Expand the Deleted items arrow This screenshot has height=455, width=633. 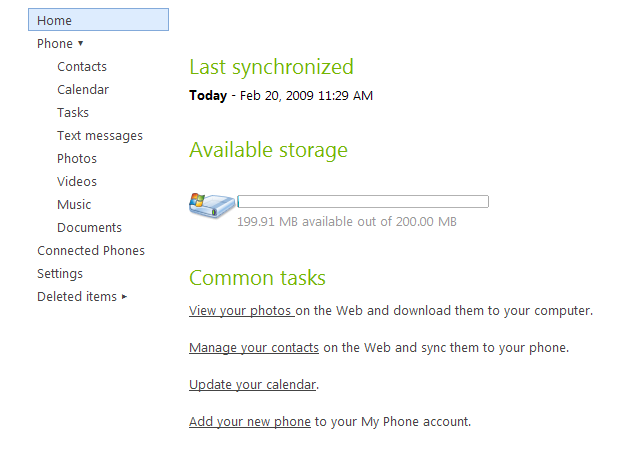point(124,297)
